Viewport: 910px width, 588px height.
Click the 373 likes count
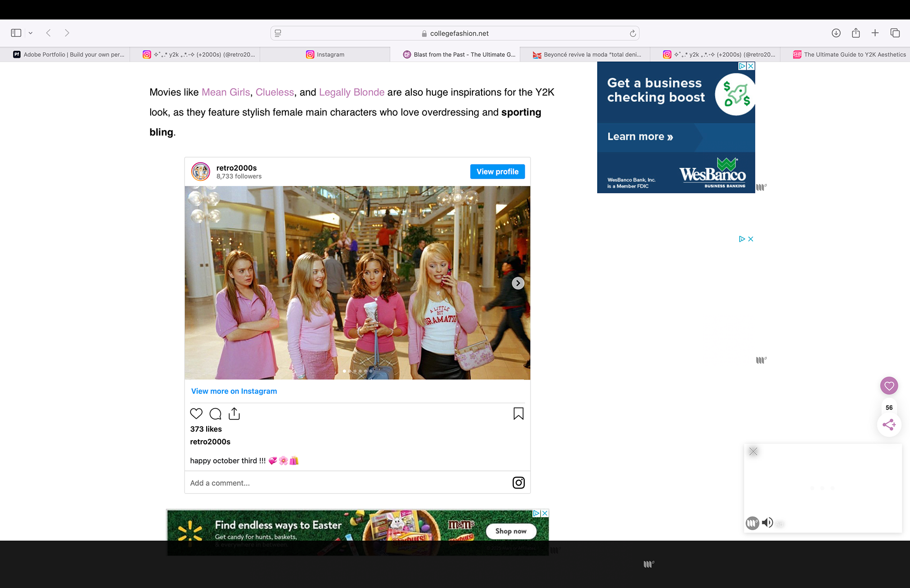tap(206, 429)
